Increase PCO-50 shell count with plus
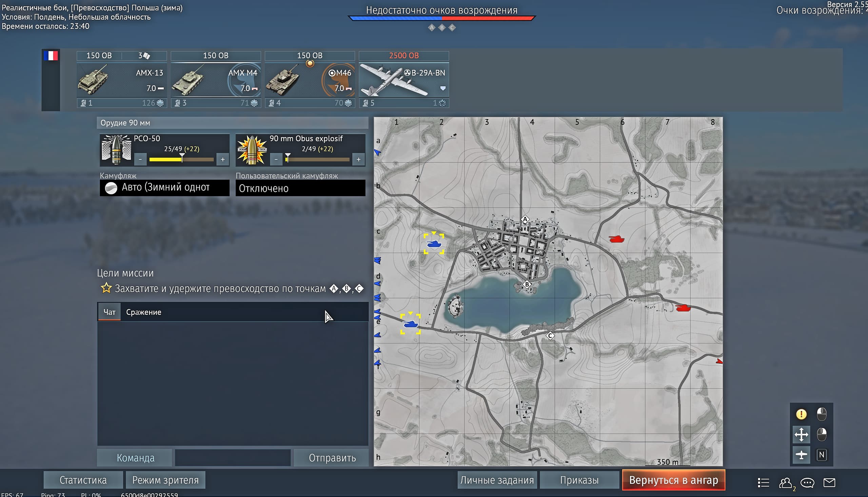868x497 pixels. coord(223,159)
